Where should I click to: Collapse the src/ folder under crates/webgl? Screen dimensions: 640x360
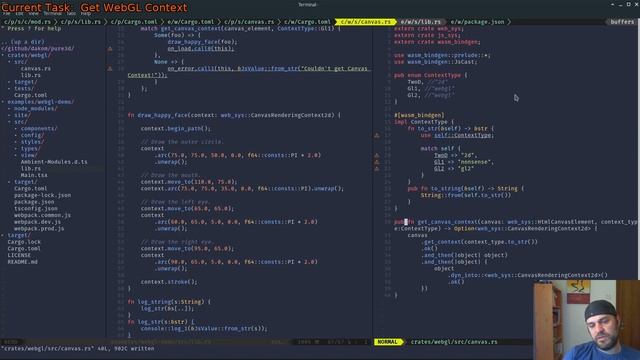(21, 62)
